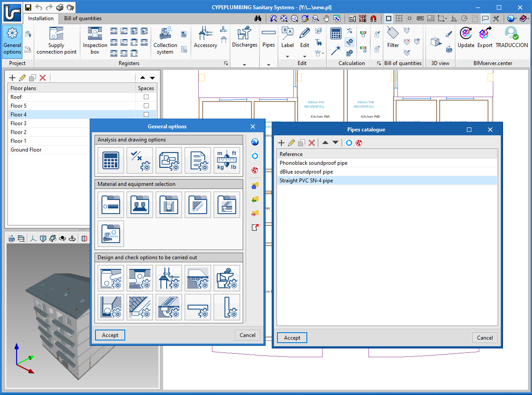Tick the Spaces checkbox for Roof
This screenshot has width=532, height=395.
pos(146,97)
